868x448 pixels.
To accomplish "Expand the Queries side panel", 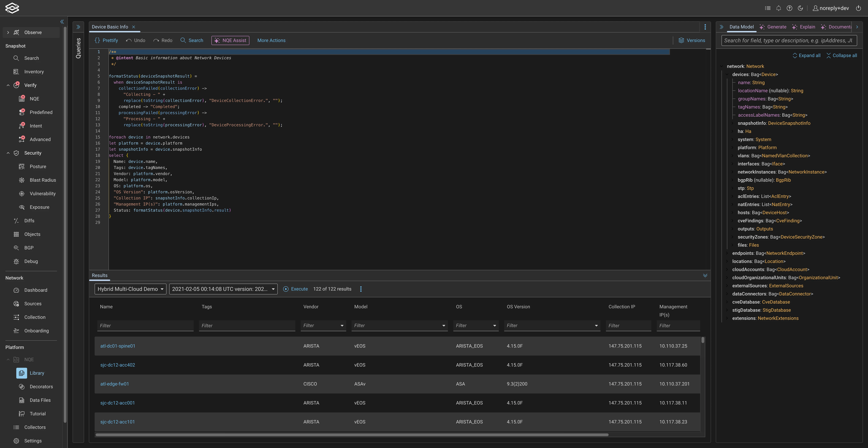I will pyautogui.click(x=78, y=27).
